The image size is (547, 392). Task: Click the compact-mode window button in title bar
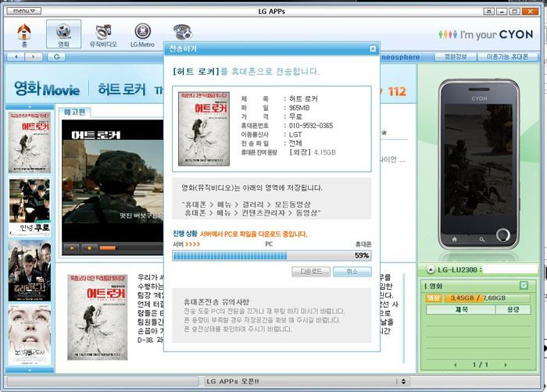click(488, 11)
